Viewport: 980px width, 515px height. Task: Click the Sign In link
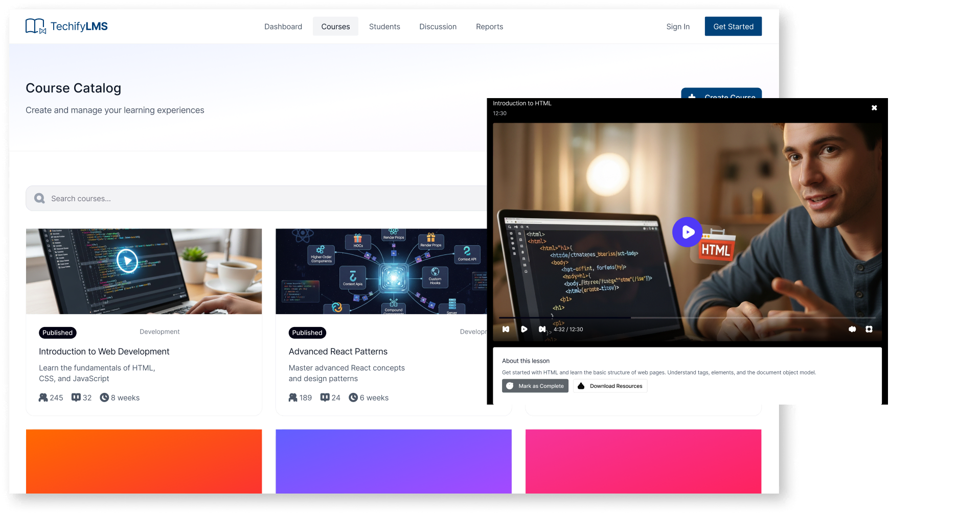(677, 27)
